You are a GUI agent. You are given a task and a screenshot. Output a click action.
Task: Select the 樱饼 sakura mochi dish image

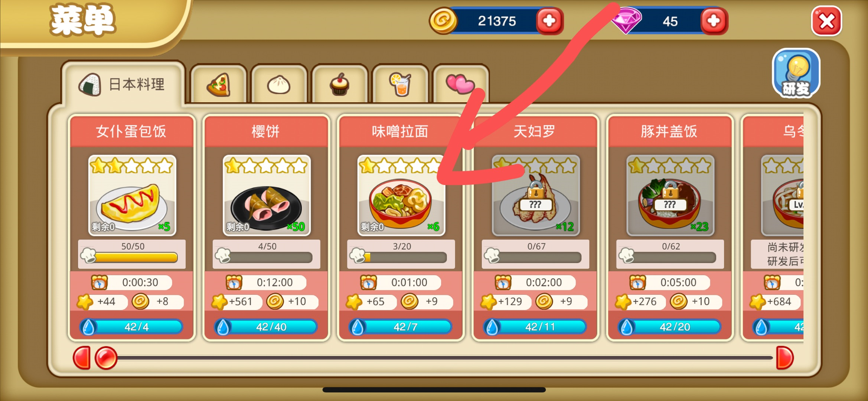pos(267,195)
